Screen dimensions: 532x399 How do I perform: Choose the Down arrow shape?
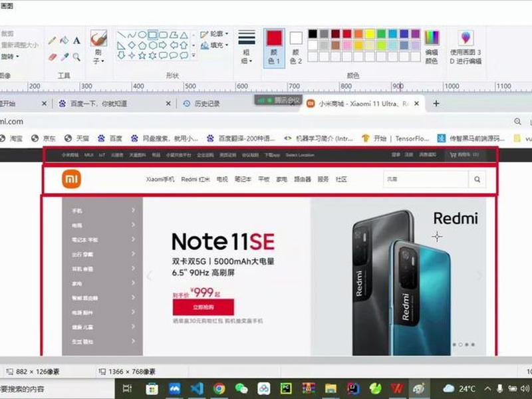tap(121, 55)
